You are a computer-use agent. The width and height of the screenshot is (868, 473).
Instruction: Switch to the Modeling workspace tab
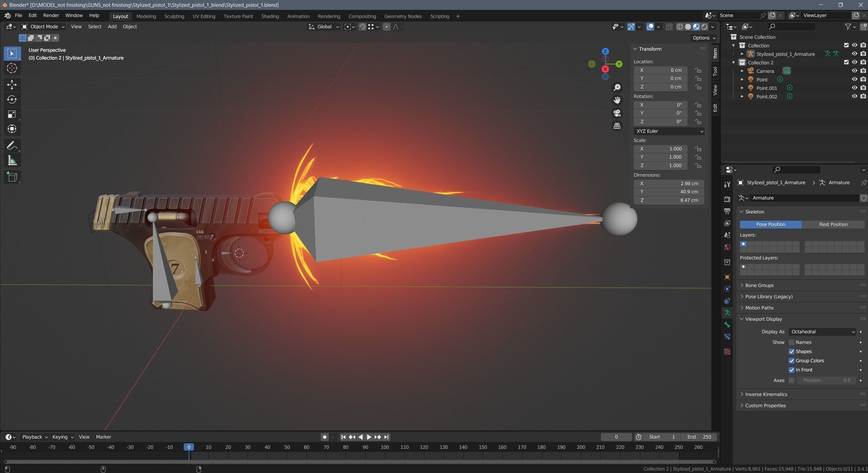[146, 16]
